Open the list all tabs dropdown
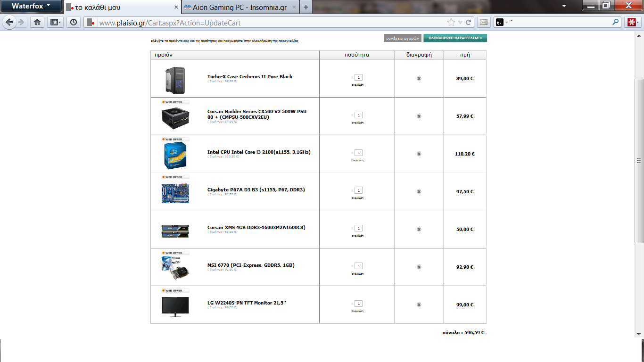This screenshot has height=362, width=644. tap(564, 6)
